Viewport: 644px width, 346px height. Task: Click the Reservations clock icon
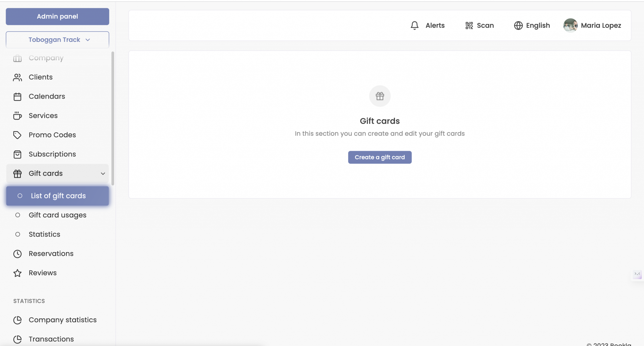coord(17,254)
